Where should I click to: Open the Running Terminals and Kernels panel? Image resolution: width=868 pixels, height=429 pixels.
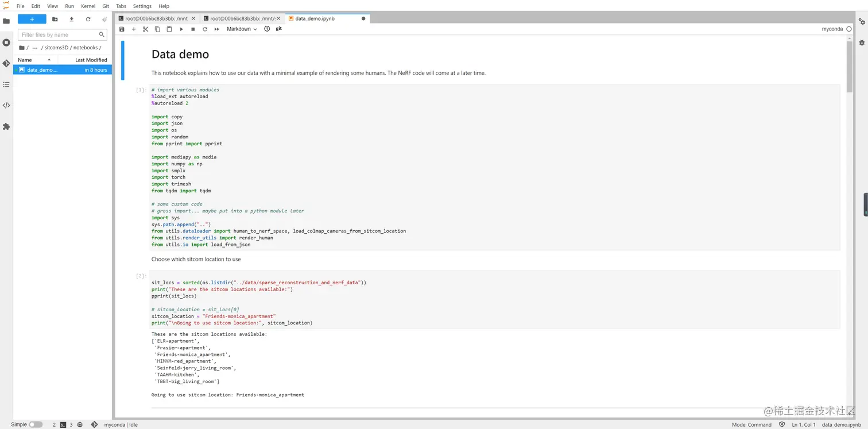(6, 42)
